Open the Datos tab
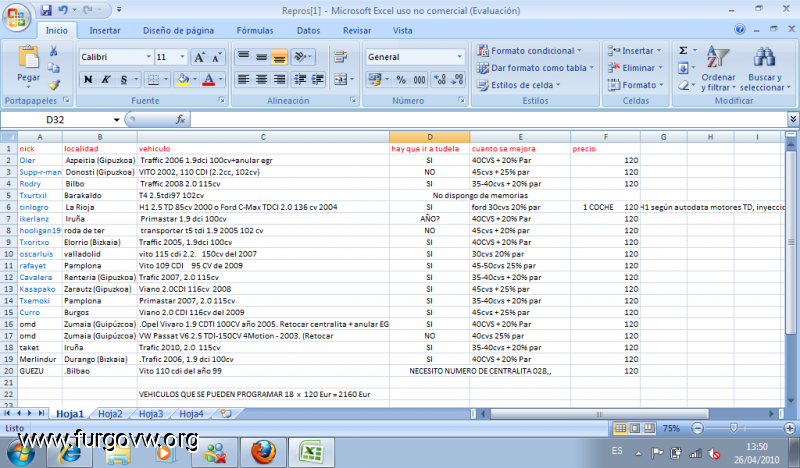This screenshot has height=468, width=800. tap(308, 31)
